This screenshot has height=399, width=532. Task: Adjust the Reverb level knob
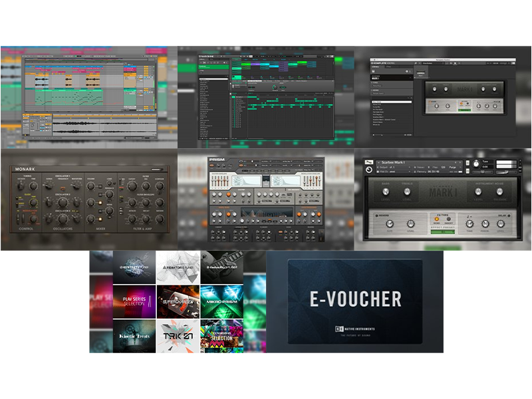click(x=410, y=223)
